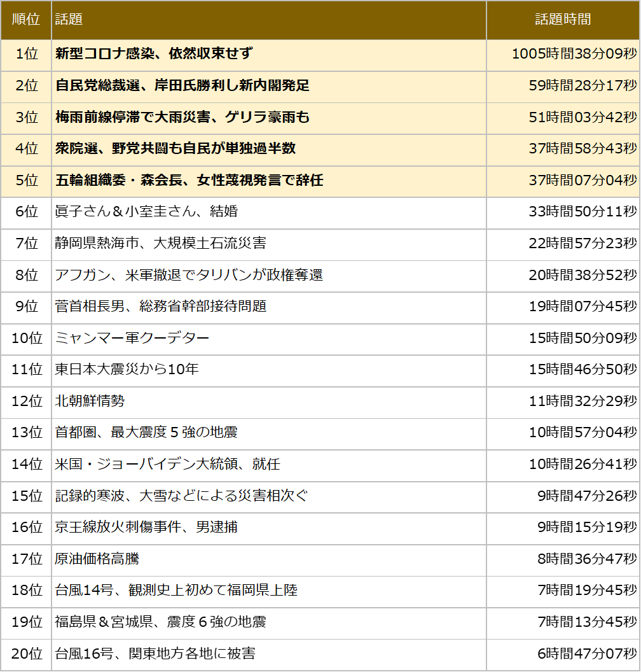Click the time 10時間26分41秒

click(x=582, y=464)
